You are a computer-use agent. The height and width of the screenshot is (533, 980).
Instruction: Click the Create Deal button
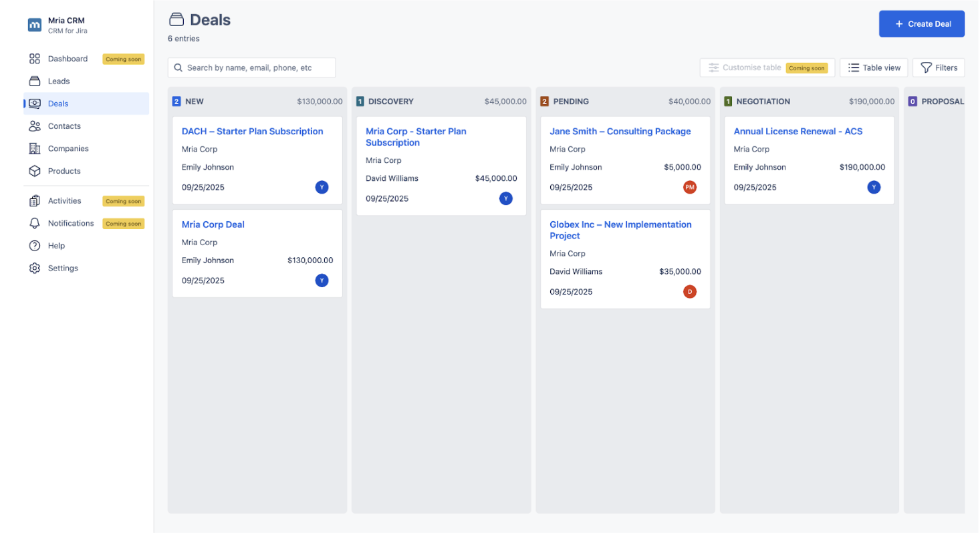click(921, 24)
